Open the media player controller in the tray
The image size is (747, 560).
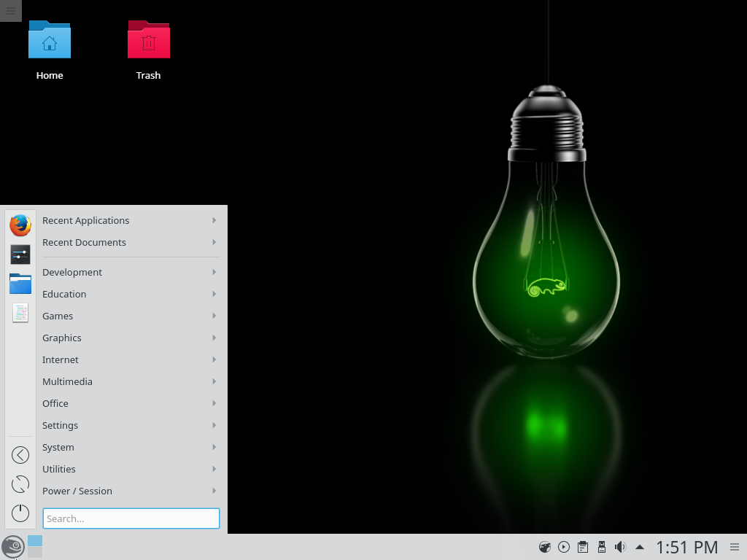[563, 546]
